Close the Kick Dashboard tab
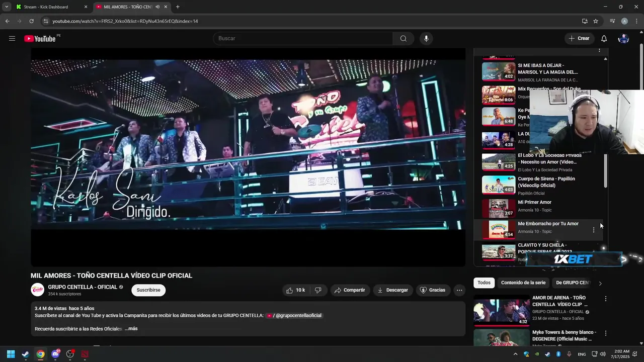Image resolution: width=644 pixels, height=362 pixels. coord(86,7)
